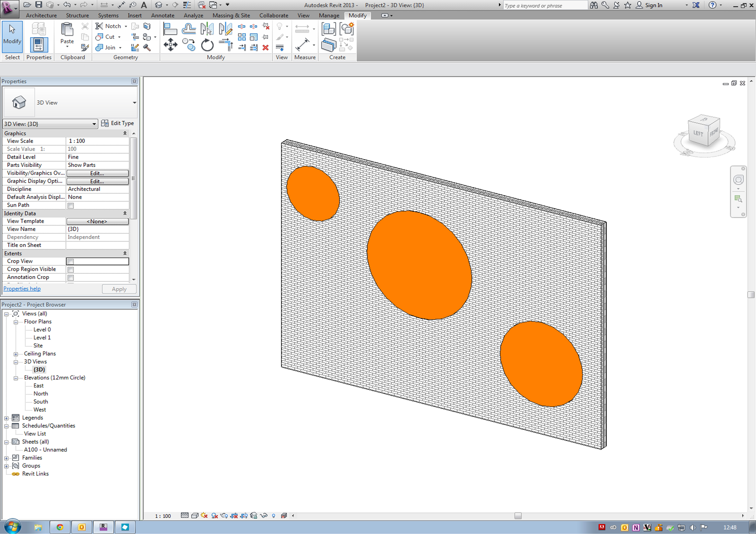
Task: Click the Trim/Extend to Corner tool
Action: point(226,44)
